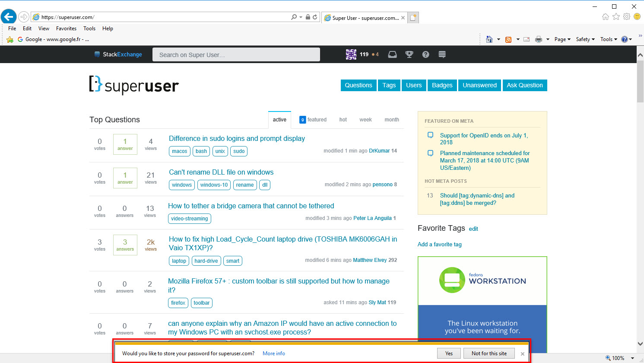Open the Edit menu

tap(27, 29)
